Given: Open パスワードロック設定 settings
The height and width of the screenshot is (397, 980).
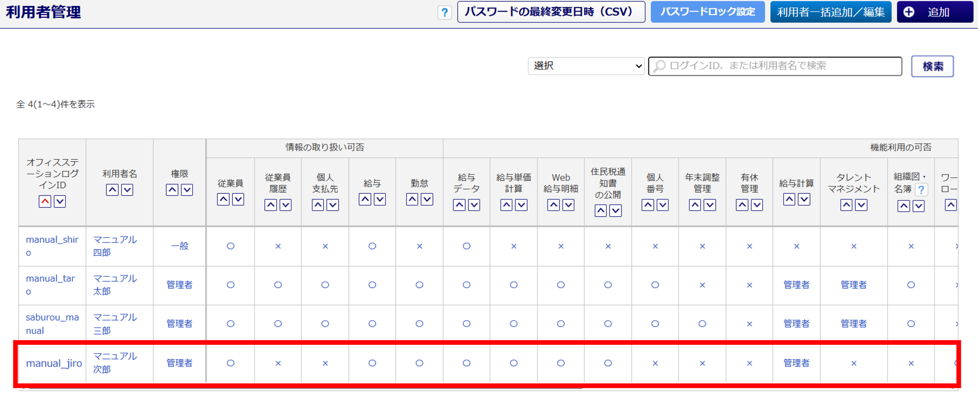Looking at the screenshot, I should tap(707, 12).
